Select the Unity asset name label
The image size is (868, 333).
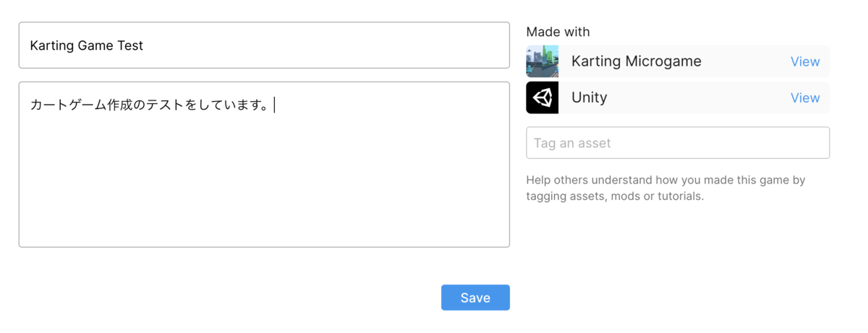[x=590, y=98]
